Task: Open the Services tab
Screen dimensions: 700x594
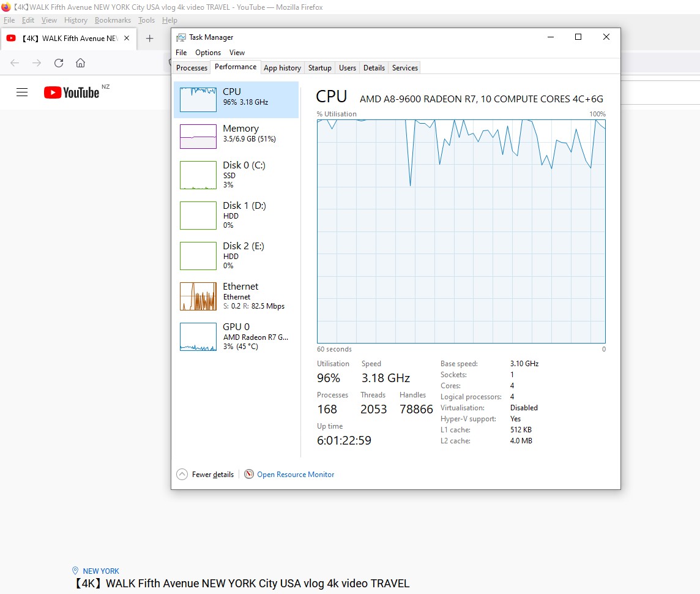Action: pos(404,68)
